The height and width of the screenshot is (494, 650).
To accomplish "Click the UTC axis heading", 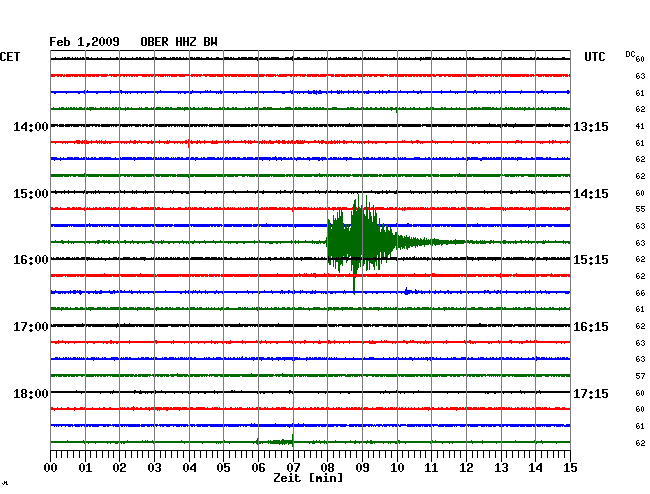I will point(594,57).
